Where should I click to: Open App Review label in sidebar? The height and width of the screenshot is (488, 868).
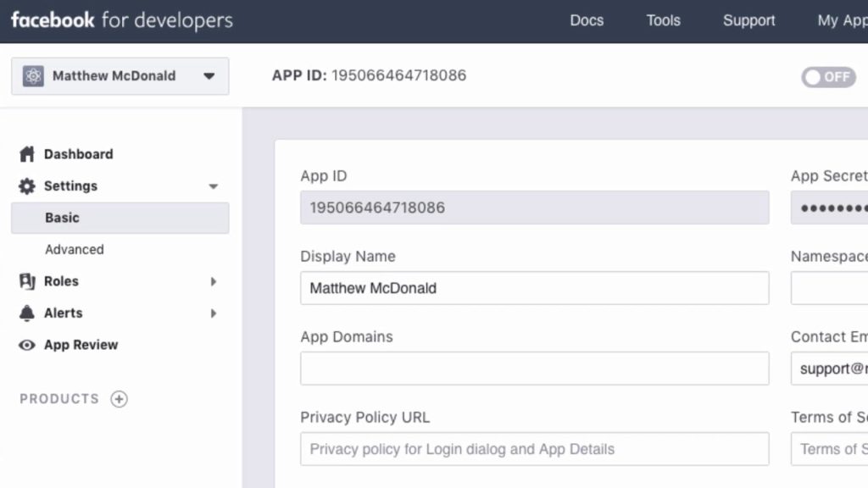tap(81, 345)
